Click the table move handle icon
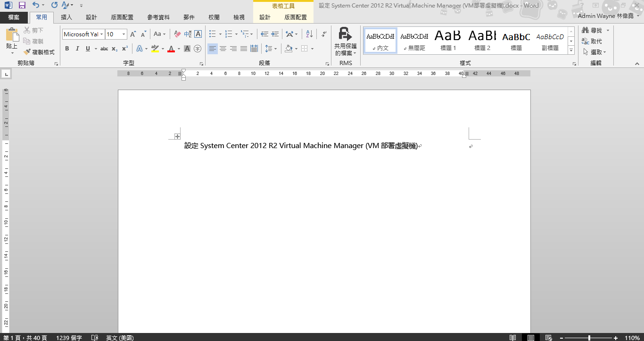This screenshot has height=341, width=644. coord(177,136)
